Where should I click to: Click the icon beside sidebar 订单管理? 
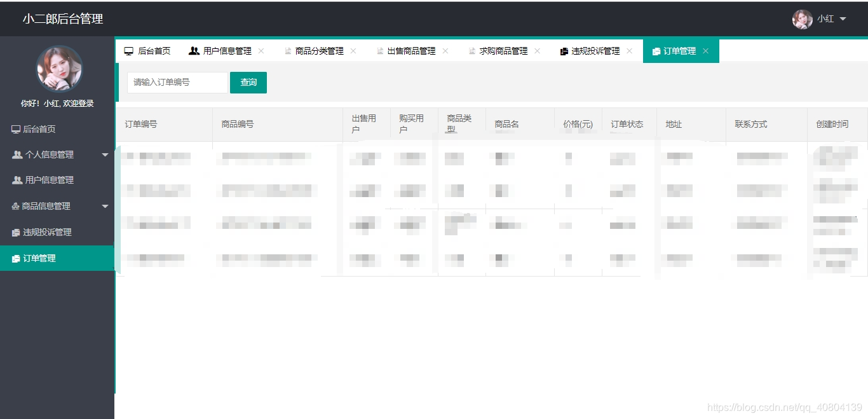pyautogui.click(x=16, y=259)
